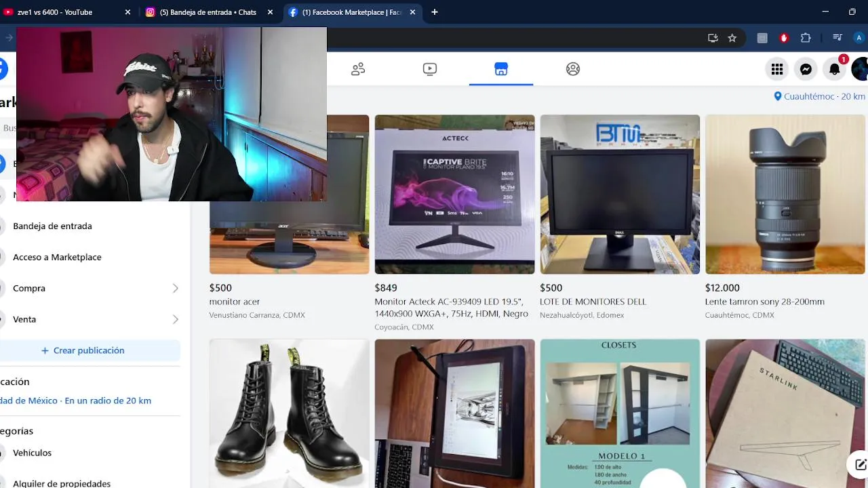Click the install/cast screen icon in address bar
The width and height of the screenshot is (868, 488).
click(713, 38)
